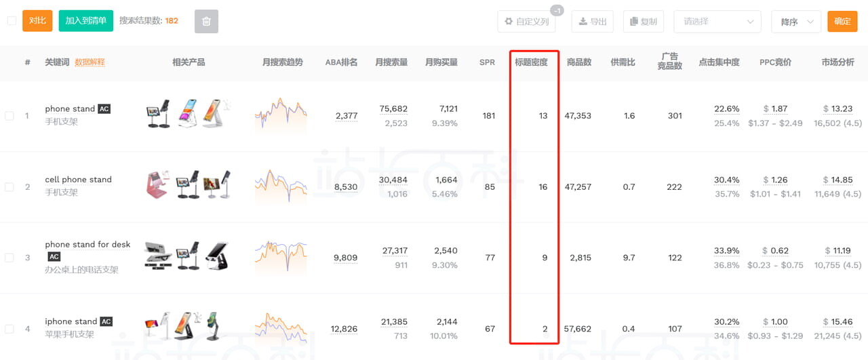Viewport: 868px width, 360px height.
Task: Open keyword 'iphone stand'
Action: 71,321
